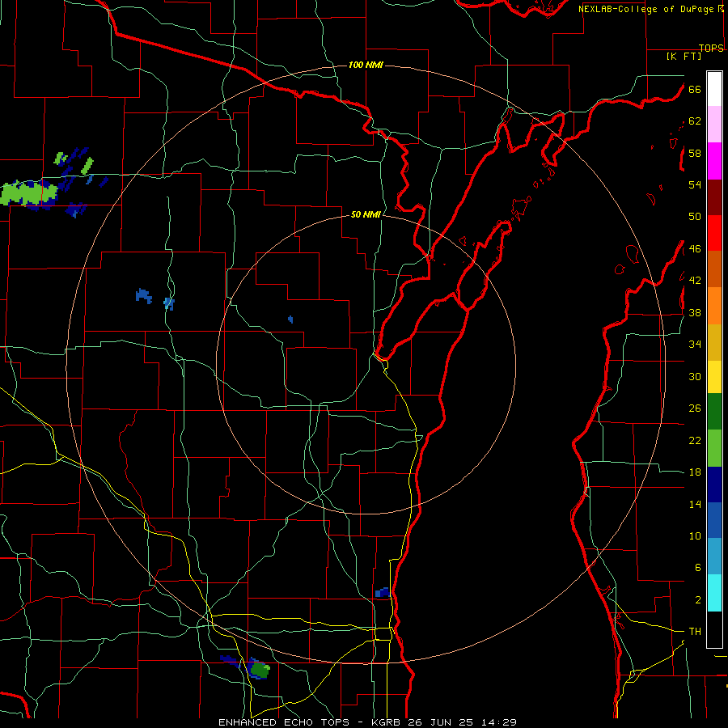Click the light blue echo on the green road line
728x728 pixels.
(168, 303)
